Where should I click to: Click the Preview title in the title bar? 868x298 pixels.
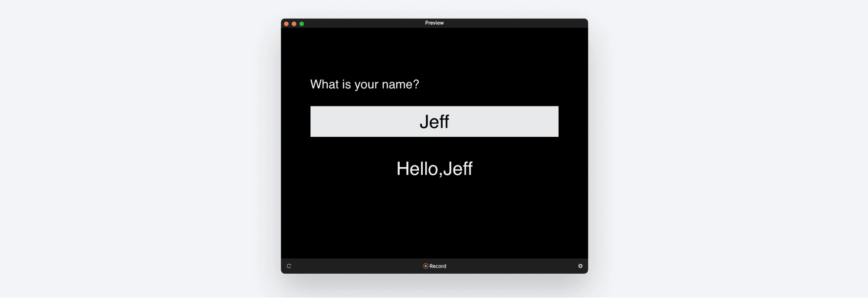pyautogui.click(x=434, y=23)
